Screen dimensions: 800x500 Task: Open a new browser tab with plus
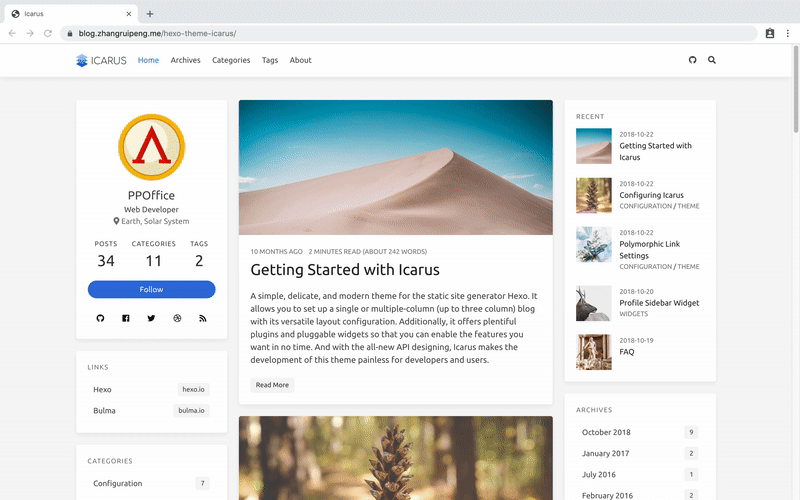tap(149, 14)
